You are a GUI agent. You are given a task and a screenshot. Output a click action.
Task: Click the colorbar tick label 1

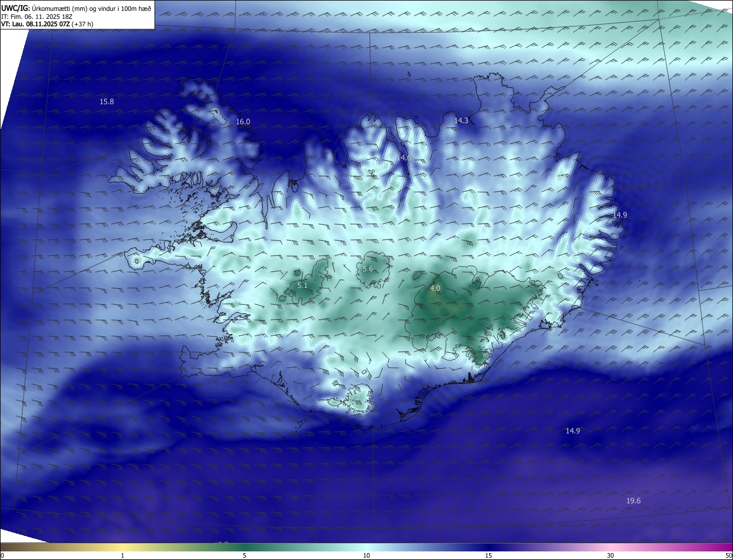(x=123, y=555)
